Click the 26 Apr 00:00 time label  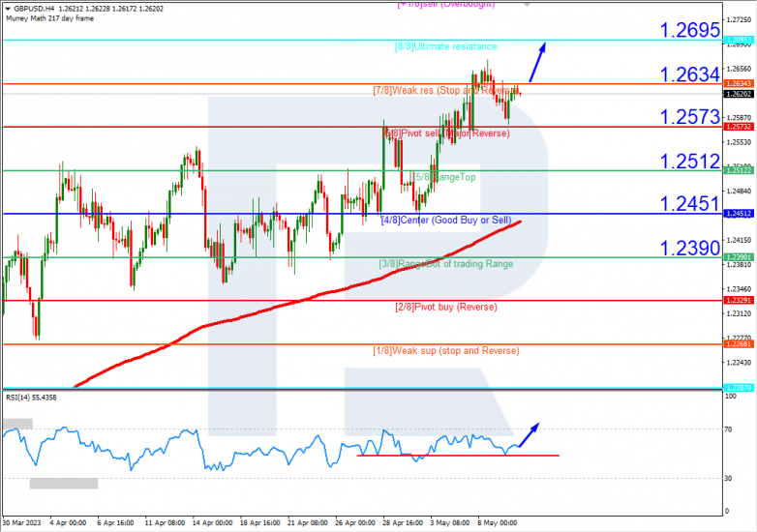(x=355, y=523)
